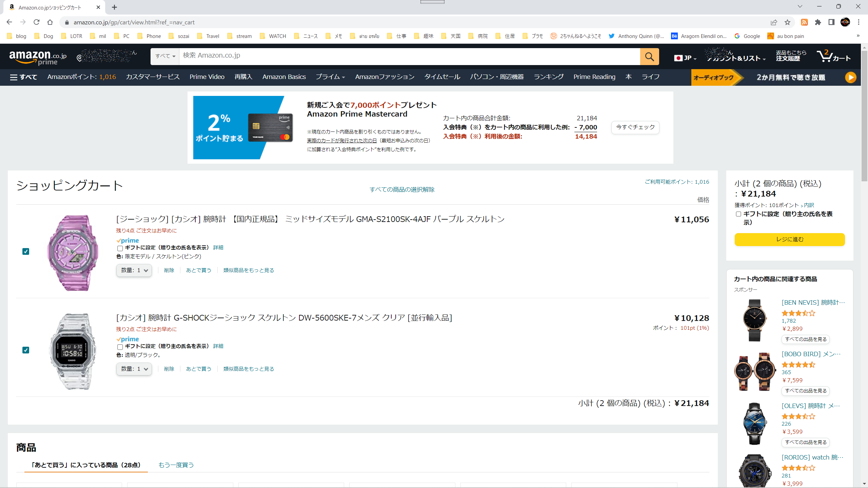Expand the JP language selector
Viewport: 868px width, 488px height.
(685, 58)
